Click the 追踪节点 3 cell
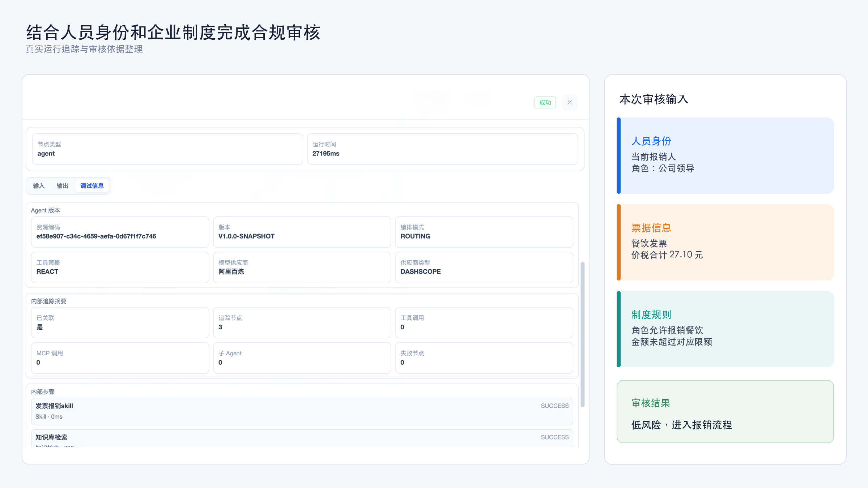Screen dimensions: 868x488 (x=302, y=322)
